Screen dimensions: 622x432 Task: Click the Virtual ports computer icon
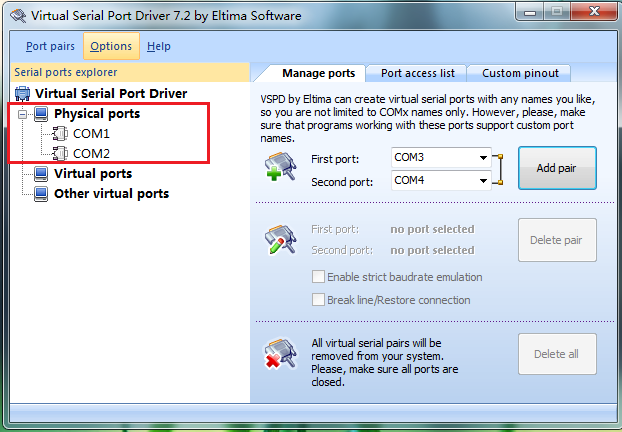(41, 174)
